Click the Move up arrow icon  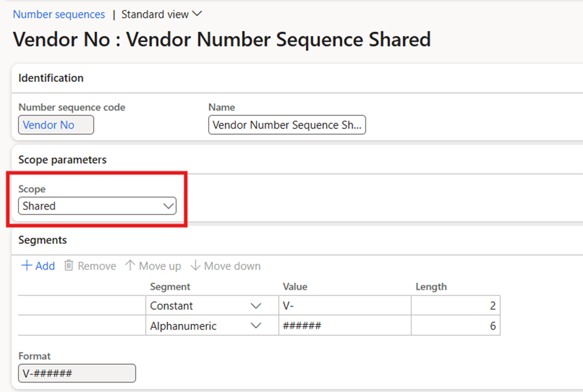[x=130, y=266]
